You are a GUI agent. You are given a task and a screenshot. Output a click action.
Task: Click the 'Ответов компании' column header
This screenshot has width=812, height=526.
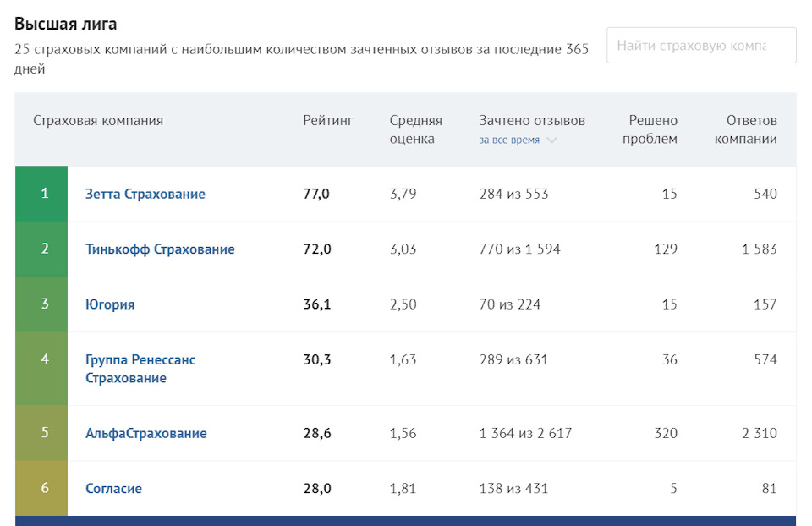click(x=745, y=129)
